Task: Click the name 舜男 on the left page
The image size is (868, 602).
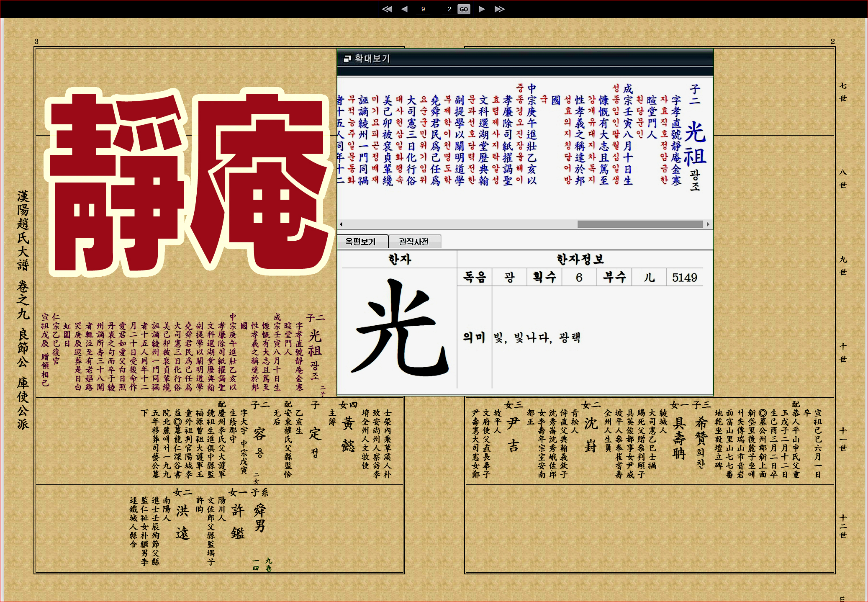Action: tap(259, 518)
